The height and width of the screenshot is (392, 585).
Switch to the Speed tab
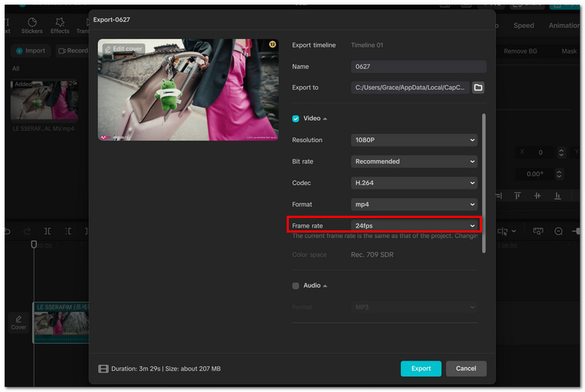point(524,26)
